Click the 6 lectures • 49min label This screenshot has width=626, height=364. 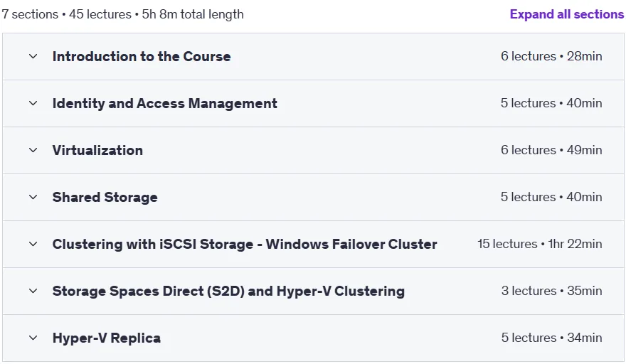tap(551, 150)
